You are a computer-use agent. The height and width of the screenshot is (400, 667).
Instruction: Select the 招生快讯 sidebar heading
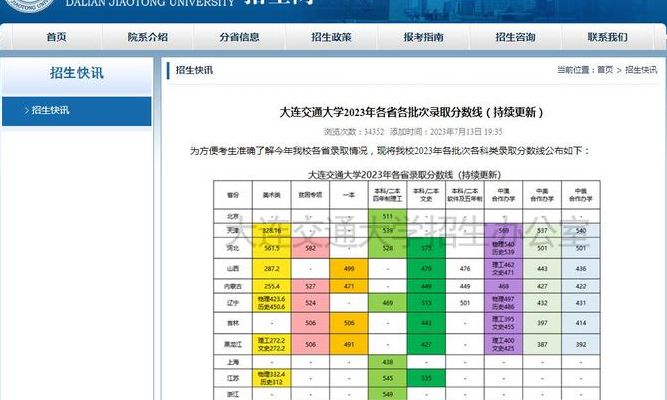coord(77,73)
